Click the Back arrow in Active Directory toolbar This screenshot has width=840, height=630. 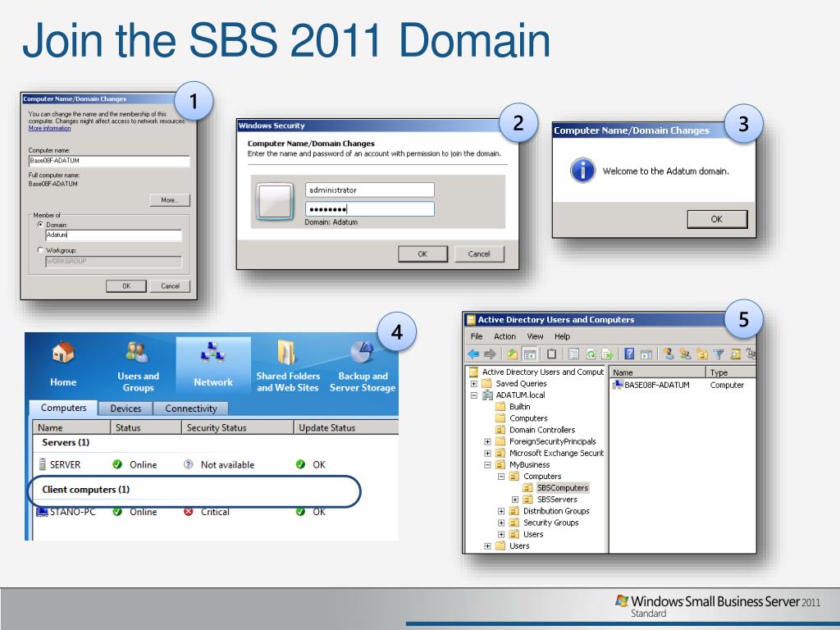coord(473,354)
